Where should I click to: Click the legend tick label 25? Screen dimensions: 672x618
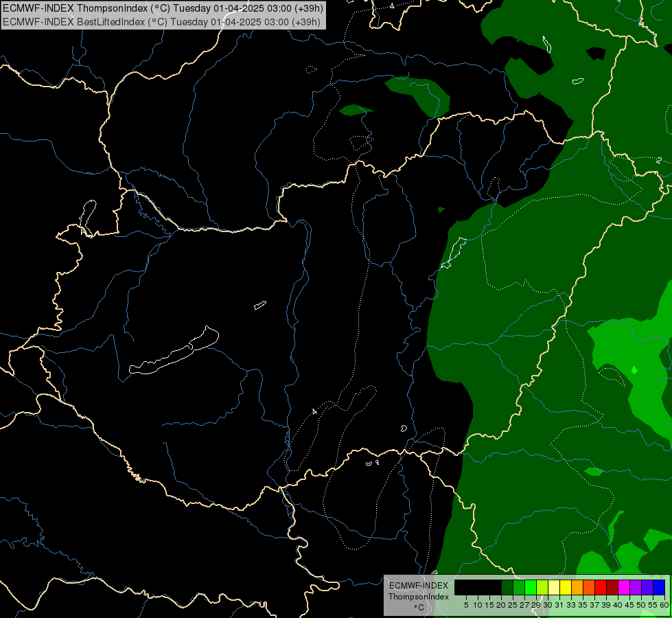tap(513, 605)
